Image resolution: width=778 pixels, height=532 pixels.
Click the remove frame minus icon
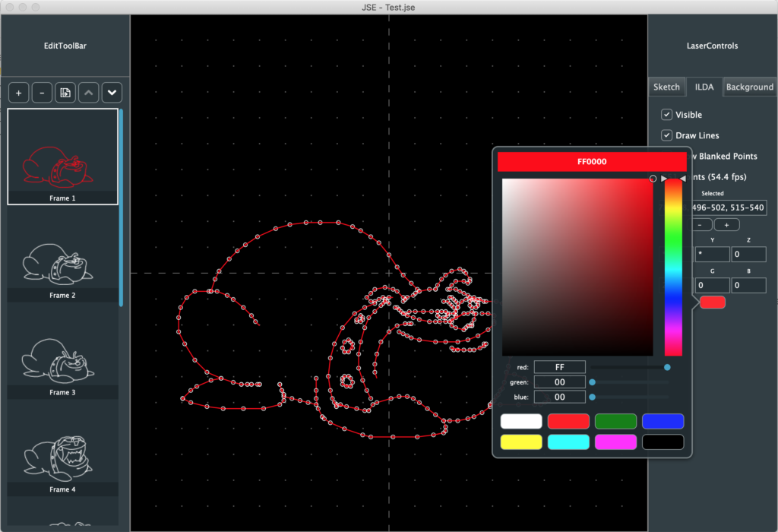click(42, 93)
